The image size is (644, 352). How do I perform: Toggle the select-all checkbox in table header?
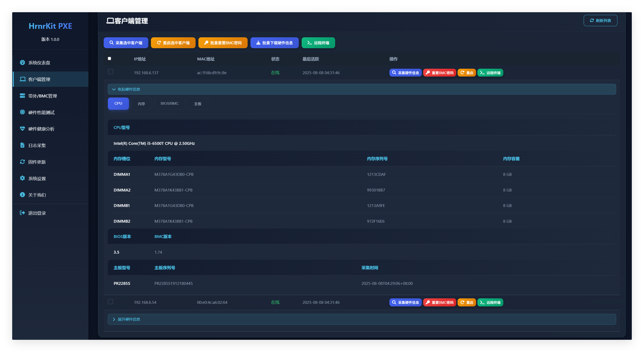[x=109, y=59]
